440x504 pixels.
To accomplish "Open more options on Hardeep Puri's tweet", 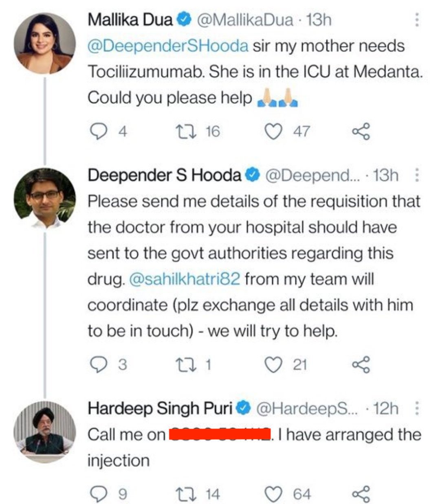I will [x=416, y=408].
